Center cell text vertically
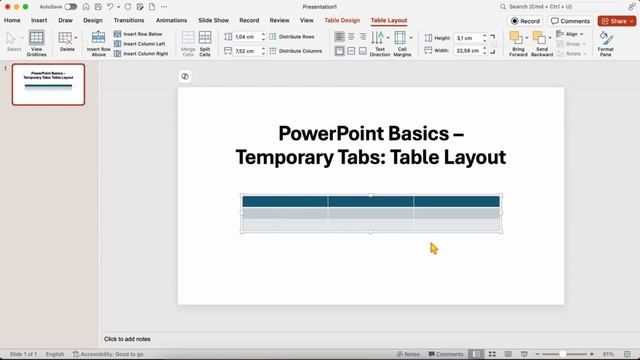640x360 pixels. tap(351, 51)
